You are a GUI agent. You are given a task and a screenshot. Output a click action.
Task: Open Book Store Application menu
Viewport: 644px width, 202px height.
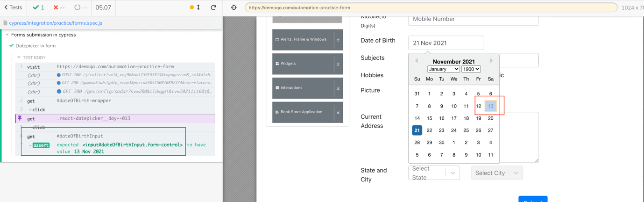pyautogui.click(x=302, y=112)
